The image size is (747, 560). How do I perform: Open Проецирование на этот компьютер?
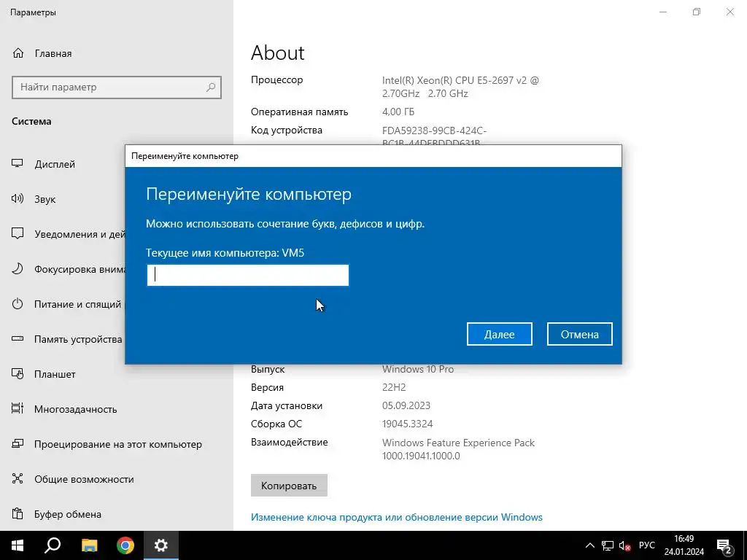click(x=117, y=444)
